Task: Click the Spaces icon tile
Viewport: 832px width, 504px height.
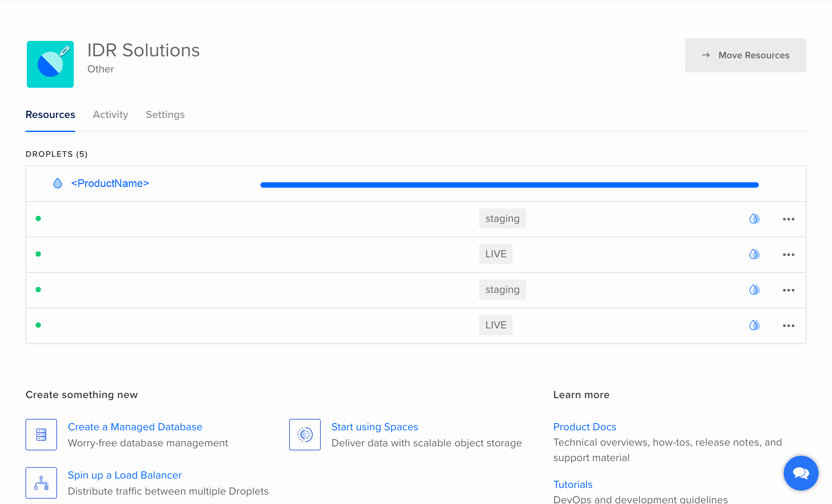Action: coord(305,435)
